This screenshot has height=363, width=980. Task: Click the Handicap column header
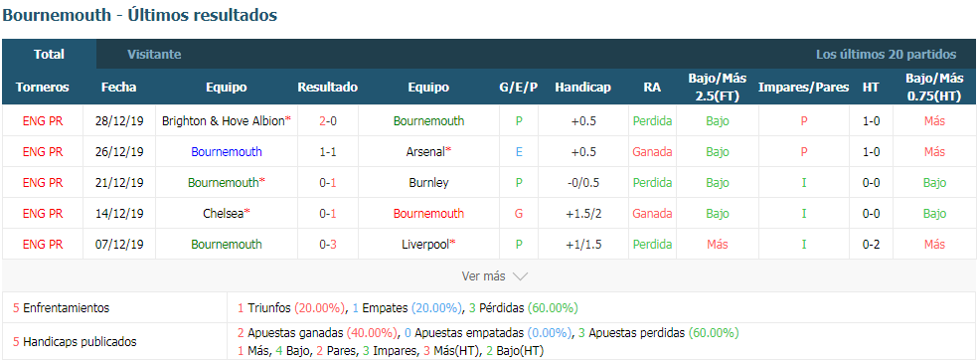pyautogui.click(x=582, y=87)
